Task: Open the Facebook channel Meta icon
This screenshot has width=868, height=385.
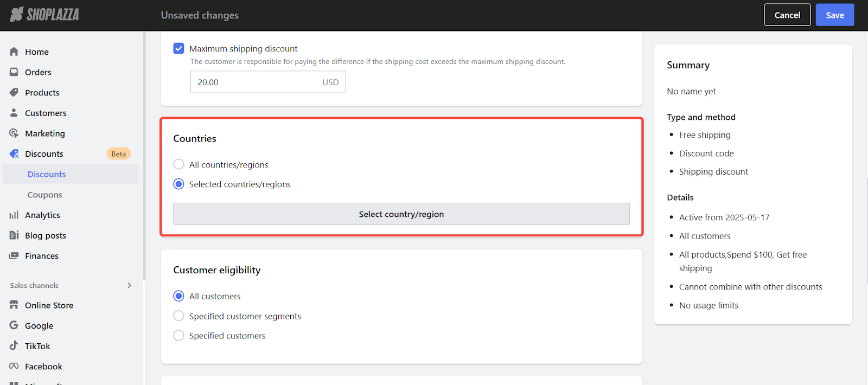Action: pyautogui.click(x=14, y=366)
